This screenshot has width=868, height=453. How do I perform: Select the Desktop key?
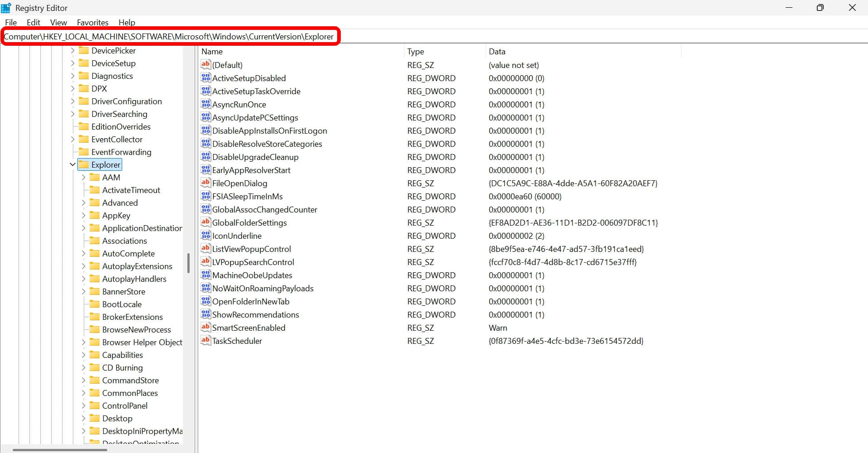tap(117, 418)
